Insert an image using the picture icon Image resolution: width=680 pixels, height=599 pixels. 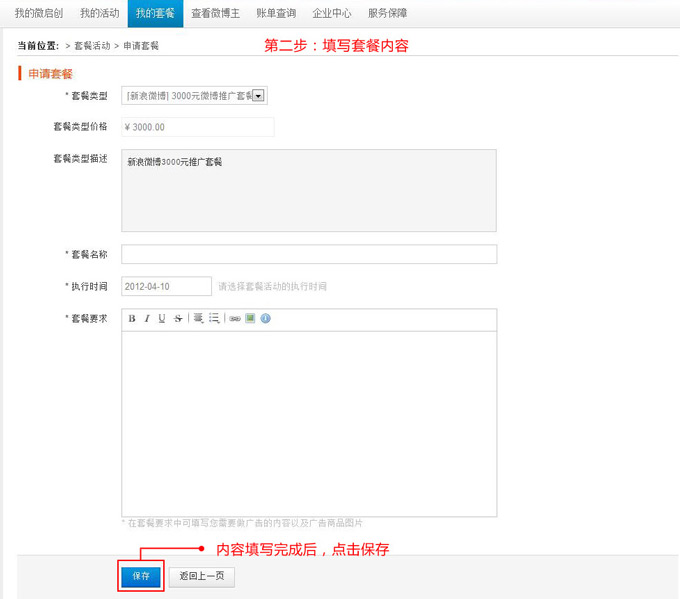[250, 319]
